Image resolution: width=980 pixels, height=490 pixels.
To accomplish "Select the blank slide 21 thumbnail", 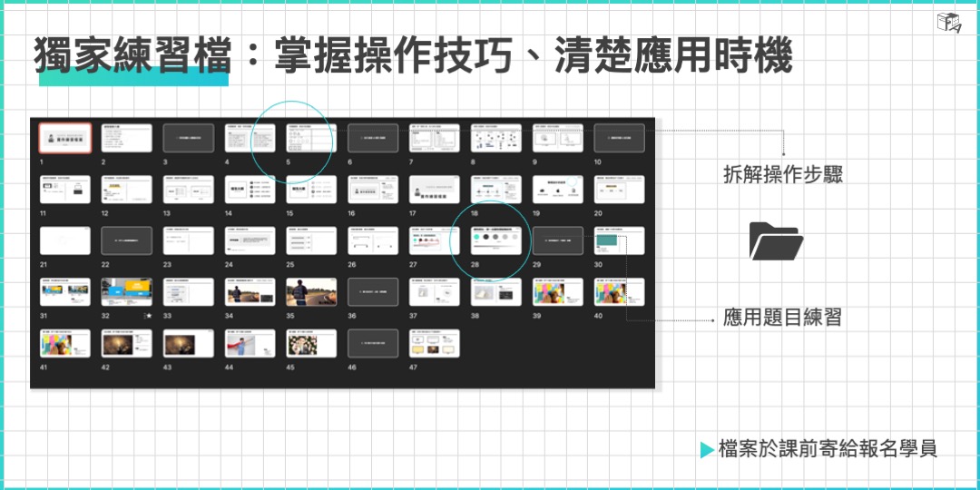I will (x=64, y=240).
